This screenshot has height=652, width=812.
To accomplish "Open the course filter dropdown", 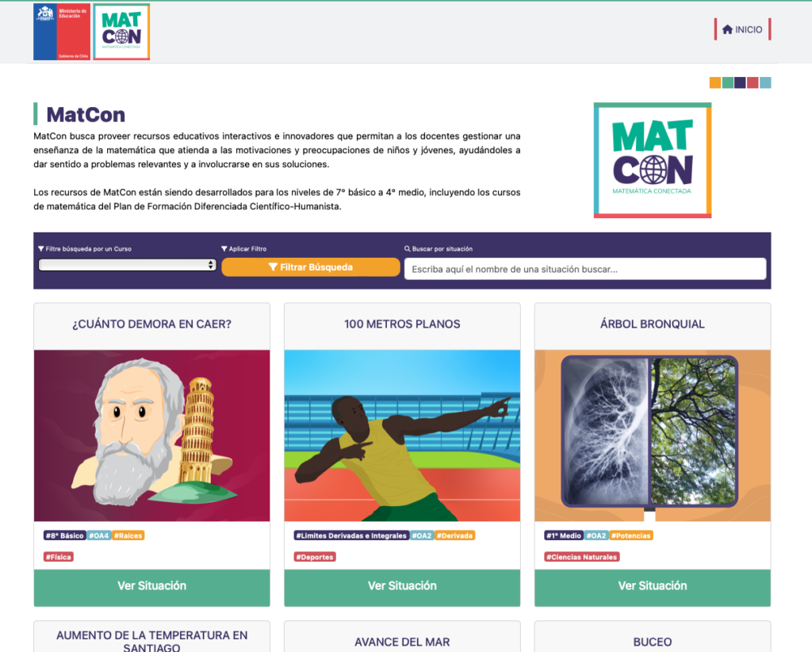I will point(128,265).
